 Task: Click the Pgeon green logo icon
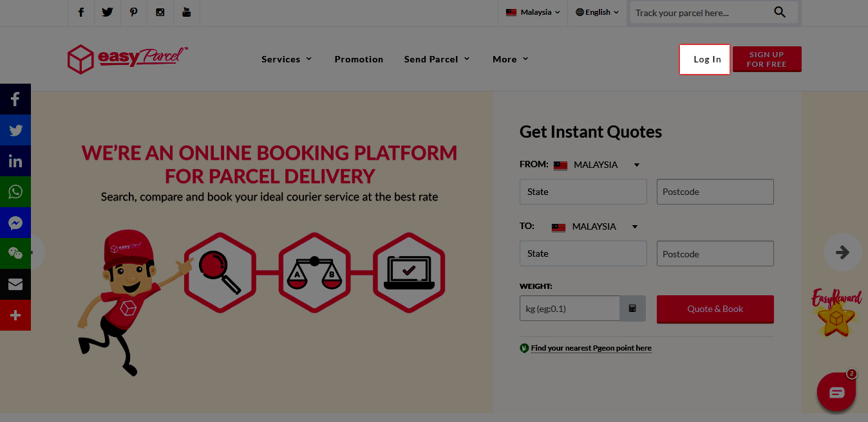click(524, 348)
